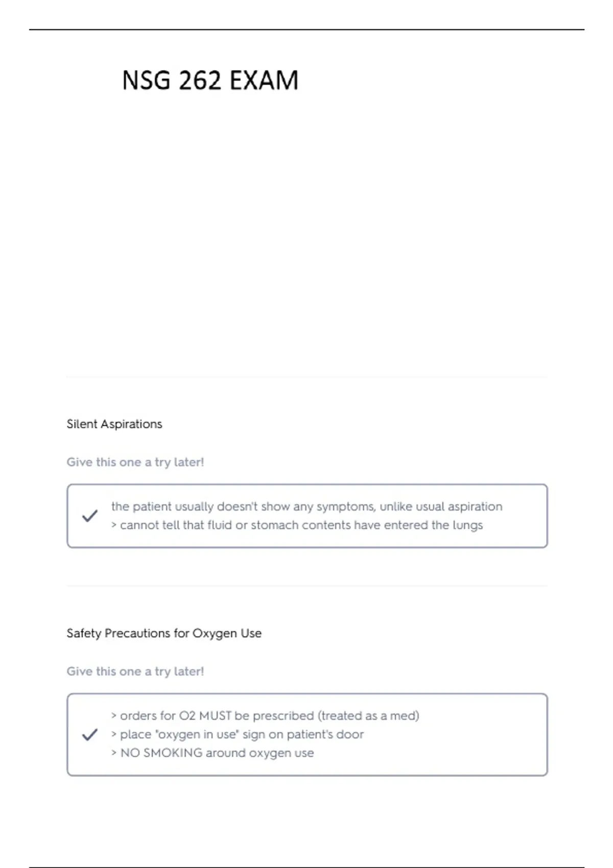Viewport: 613px width, 868px height.
Task: Click the checkmark icon in Silent Aspirations answer
Action: pos(90,516)
